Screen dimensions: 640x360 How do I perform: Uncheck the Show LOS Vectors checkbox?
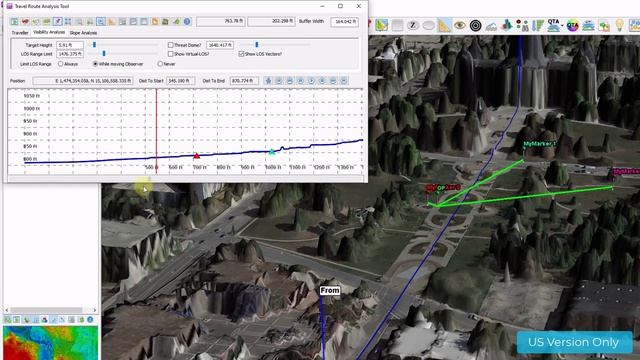241,54
